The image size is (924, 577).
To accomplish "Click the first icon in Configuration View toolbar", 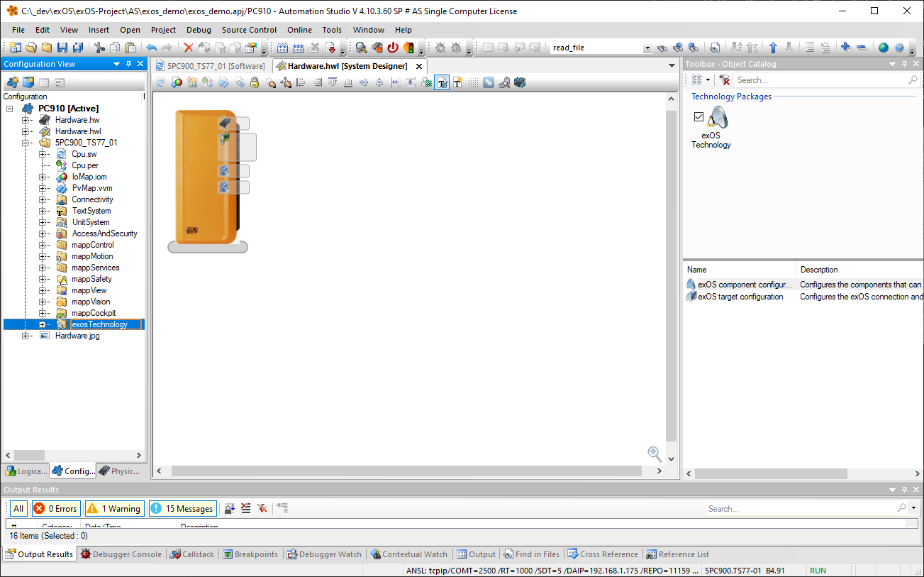I will point(12,82).
